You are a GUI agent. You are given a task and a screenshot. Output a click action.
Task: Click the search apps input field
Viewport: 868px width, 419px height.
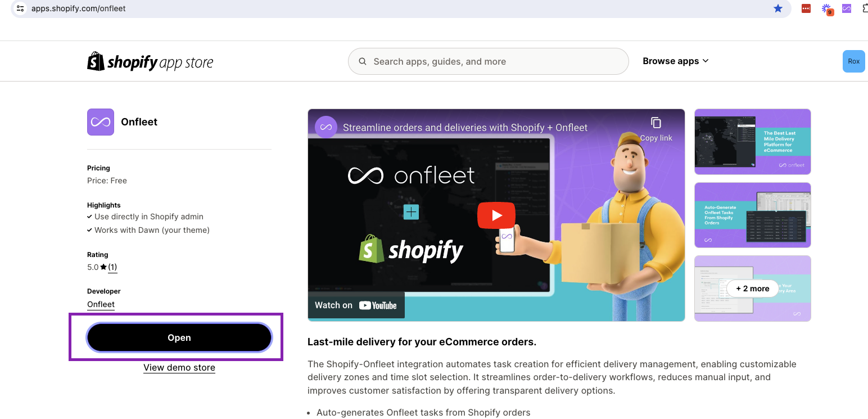pyautogui.click(x=488, y=61)
